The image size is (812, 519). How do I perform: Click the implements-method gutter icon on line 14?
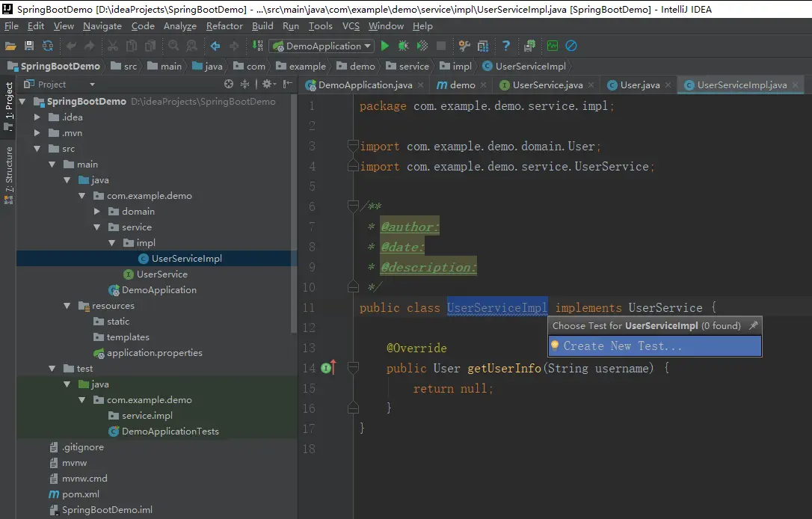click(x=328, y=367)
